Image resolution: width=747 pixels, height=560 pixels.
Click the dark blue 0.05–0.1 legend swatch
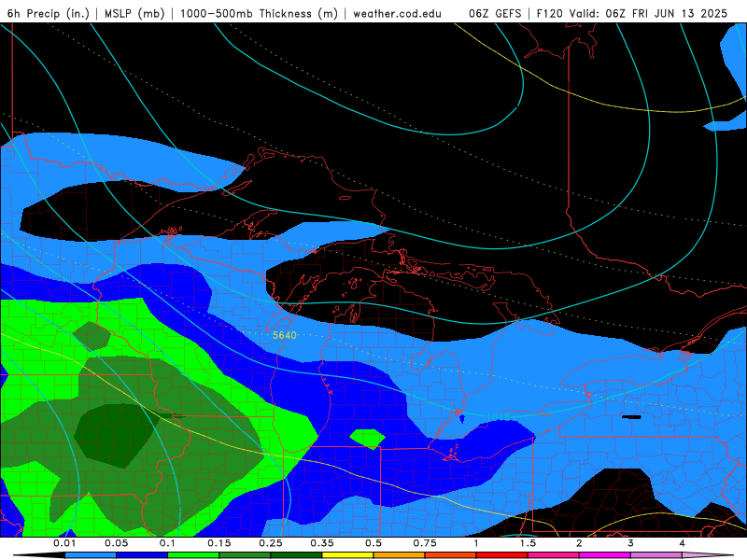[142, 555]
